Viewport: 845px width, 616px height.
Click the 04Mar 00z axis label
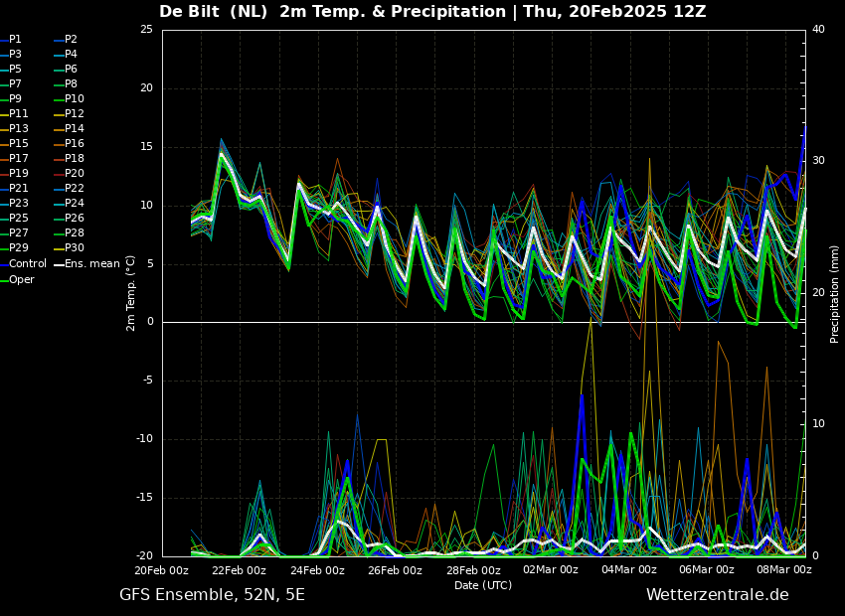[x=629, y=570]
